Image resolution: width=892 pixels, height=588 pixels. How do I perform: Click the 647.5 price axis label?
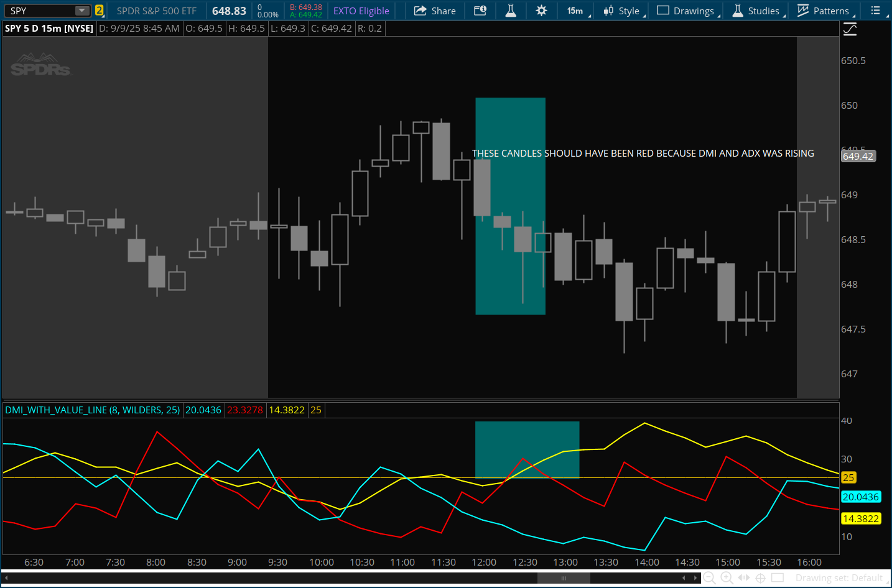853,329
